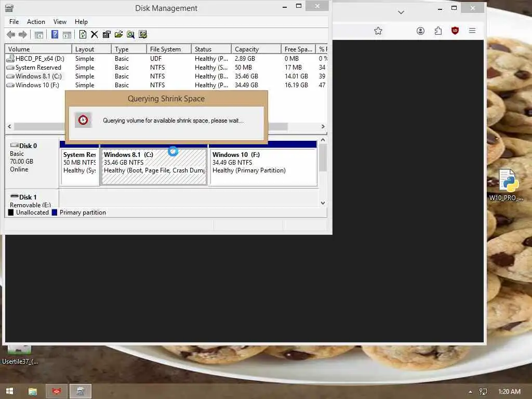Viewport: 532px width, 399px height.
Task: Sort by the Type column header
Action: (129, 49)
